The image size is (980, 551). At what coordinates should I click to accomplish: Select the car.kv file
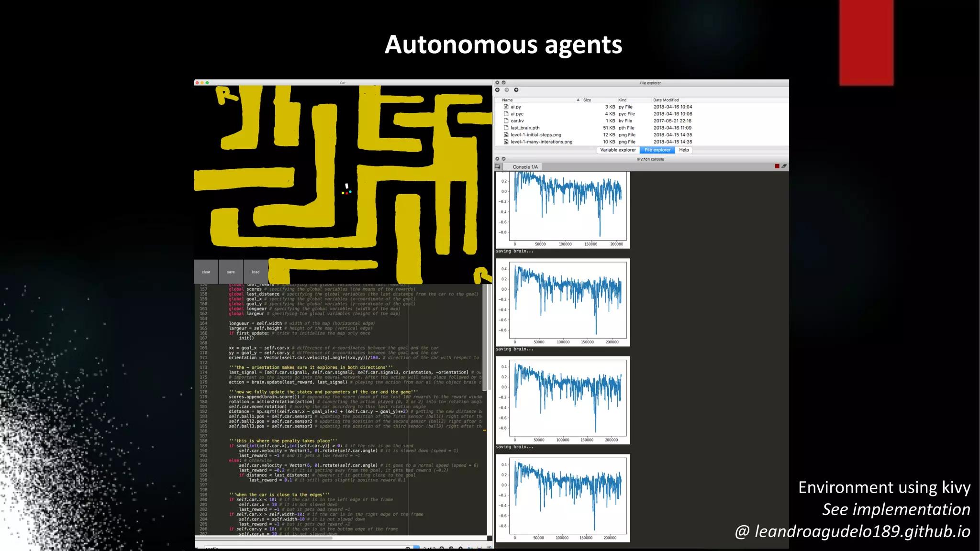pyautogui.click(x=517, y=121)
